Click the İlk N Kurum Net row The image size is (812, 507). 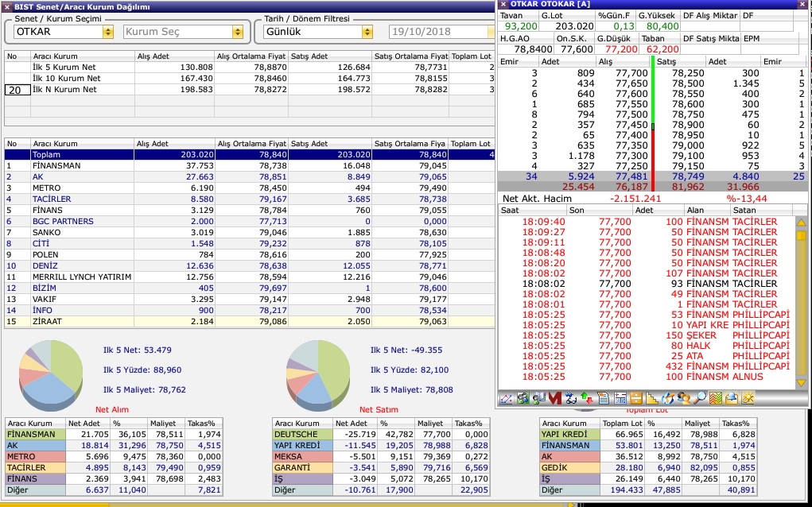coord(250,90)
